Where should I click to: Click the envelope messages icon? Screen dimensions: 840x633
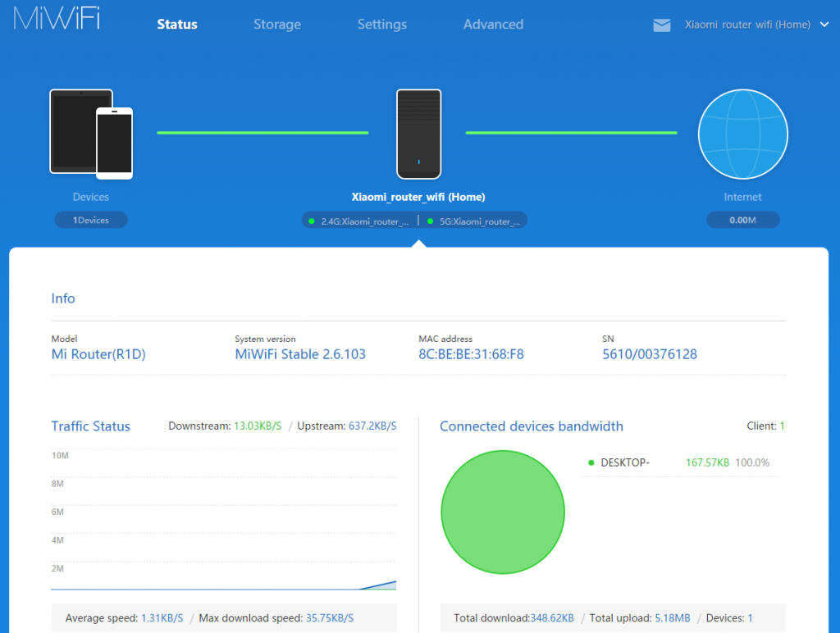tap(661, 25)
